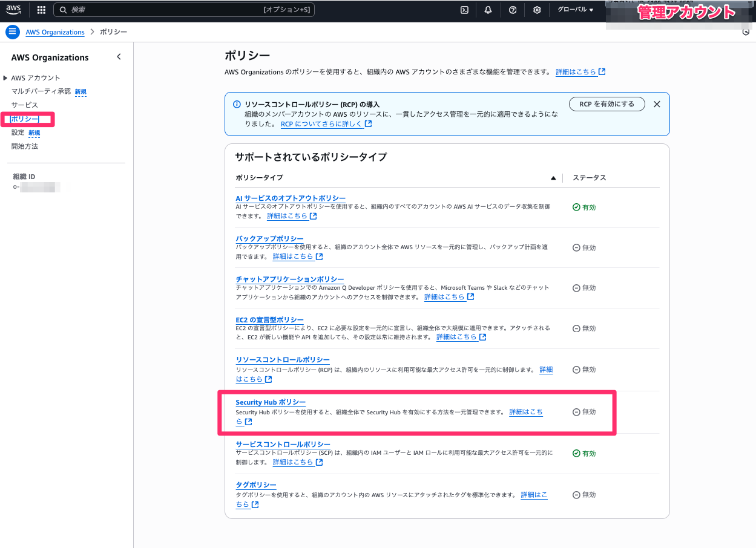756x548 pixels.
Task: Collapse the AWS Organizations sidebar with the chevron
Action: 119,57
